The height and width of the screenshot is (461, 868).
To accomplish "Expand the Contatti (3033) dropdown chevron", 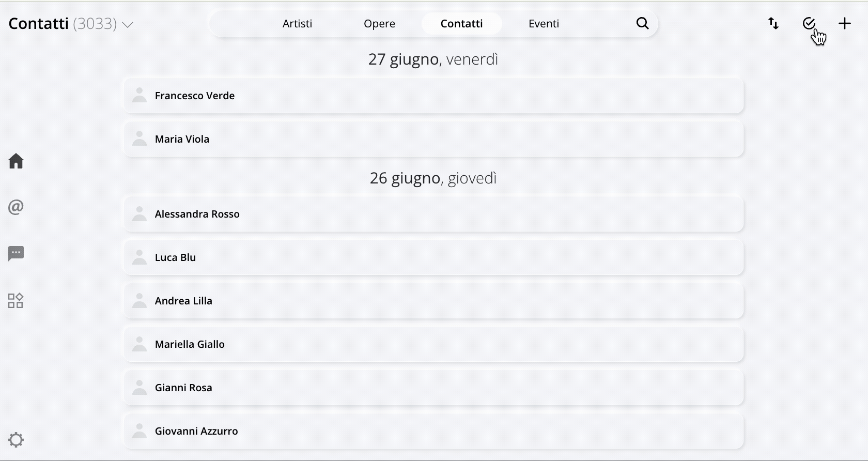I will [128, 24].
